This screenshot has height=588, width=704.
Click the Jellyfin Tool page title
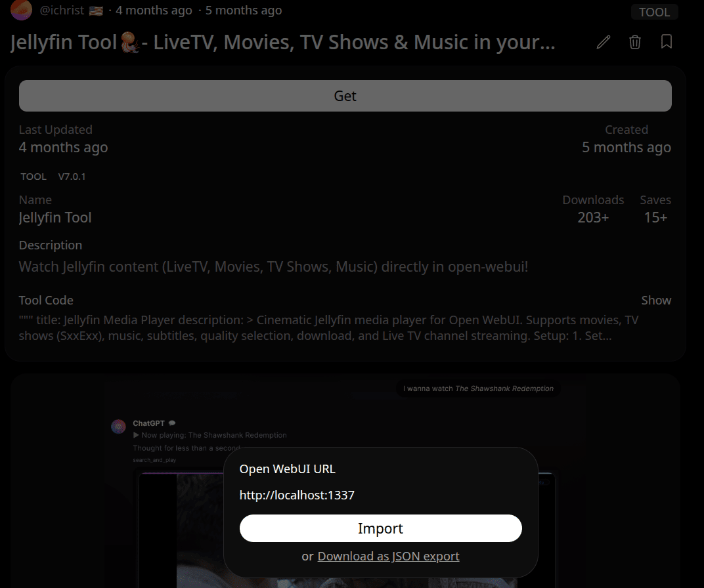coord(283,42)
